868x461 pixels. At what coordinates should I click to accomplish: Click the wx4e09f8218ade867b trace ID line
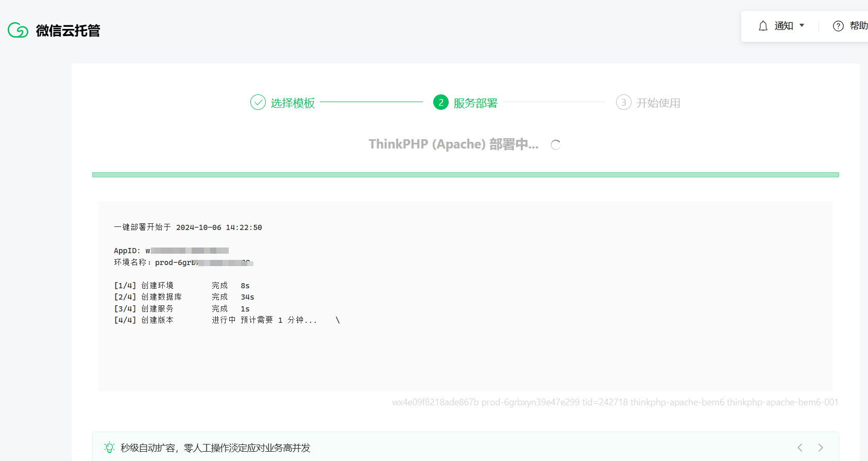point(615,402)
